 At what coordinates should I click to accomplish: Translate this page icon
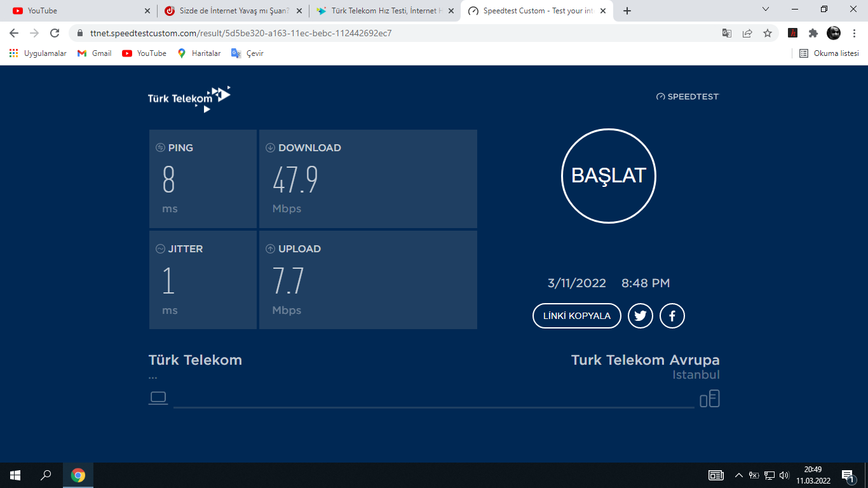727,33
